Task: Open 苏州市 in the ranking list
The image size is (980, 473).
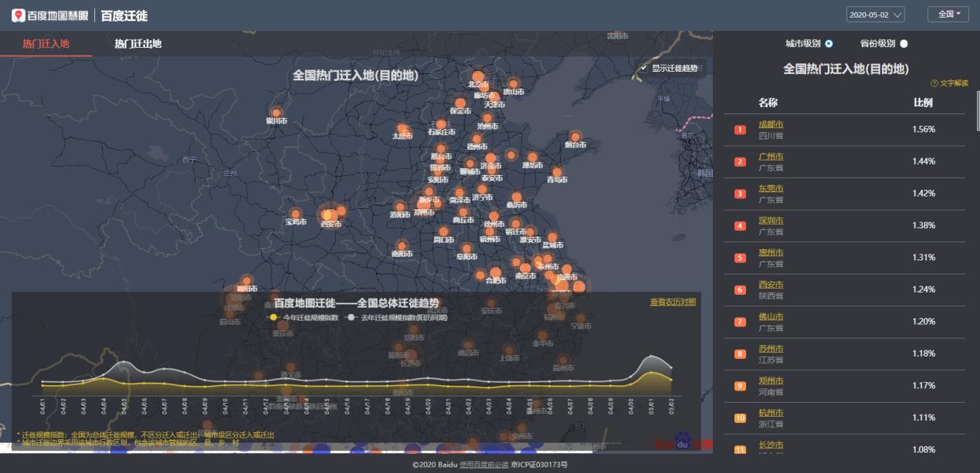Action: pyautogui.click(x=771, y=349)
